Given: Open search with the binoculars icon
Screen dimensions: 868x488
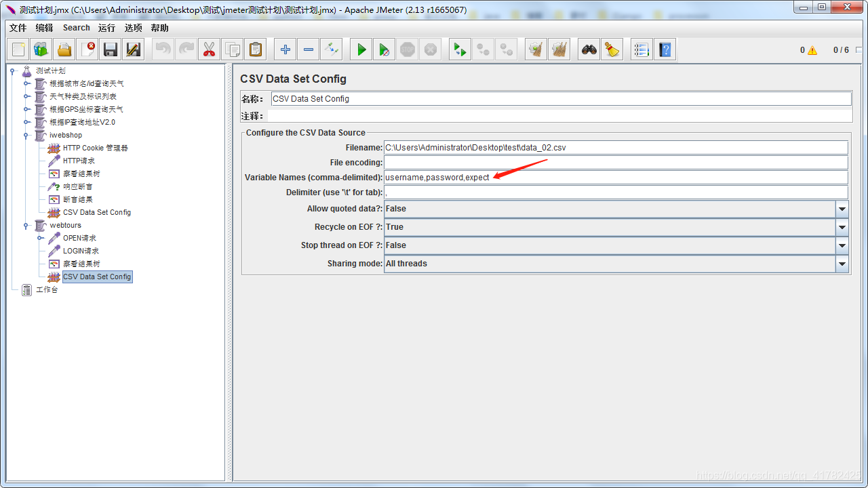Looking at the screenshot, I should pos(589,49).
